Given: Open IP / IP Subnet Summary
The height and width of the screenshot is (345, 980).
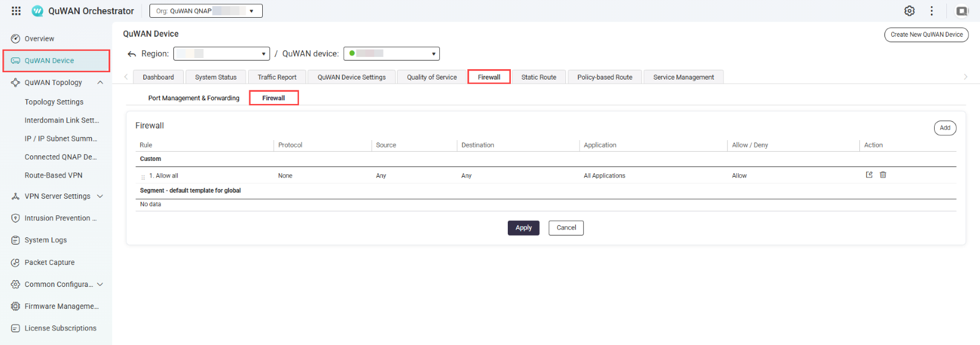Looking at the screenshot, I should 61,139.
